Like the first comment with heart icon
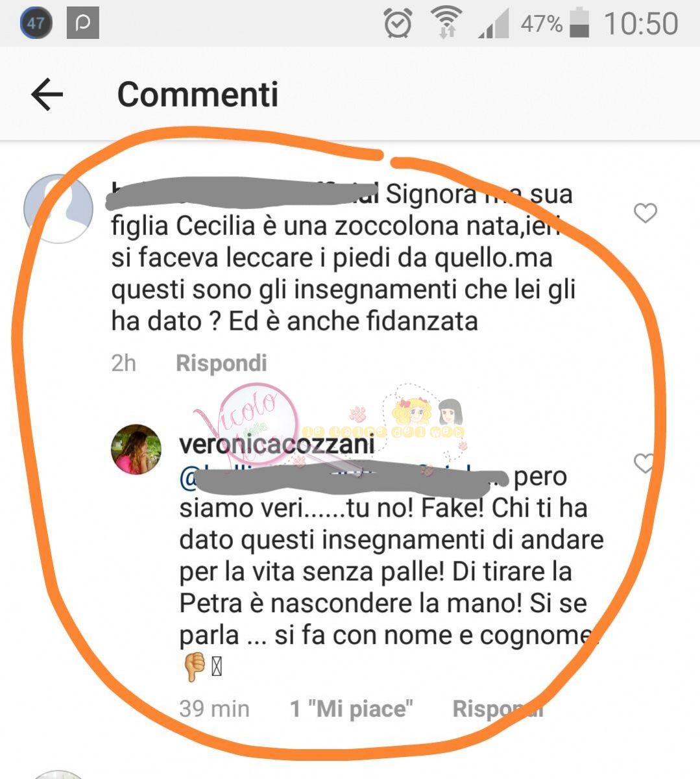The image size is (700, 779). tap(645, 213)
